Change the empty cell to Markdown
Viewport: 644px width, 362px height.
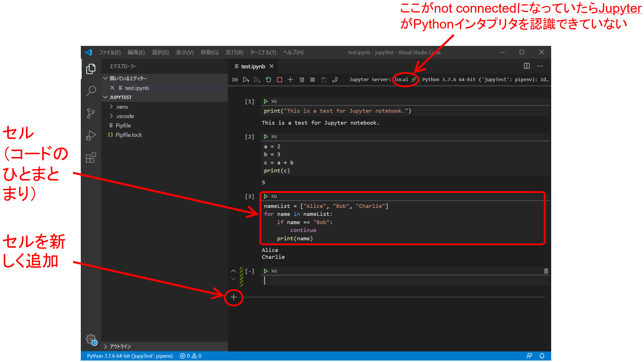(x=274, y=271)
